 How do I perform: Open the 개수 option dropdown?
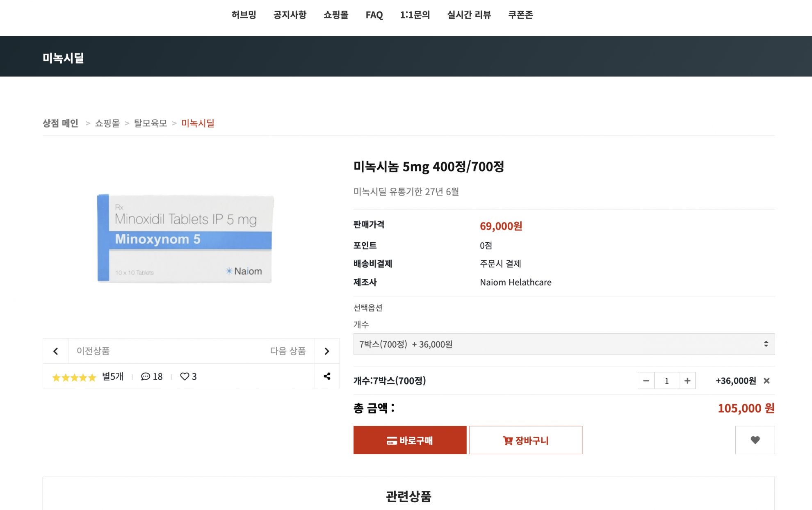coord(563,344)
